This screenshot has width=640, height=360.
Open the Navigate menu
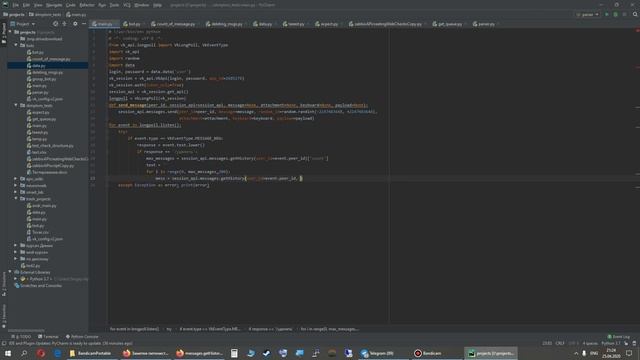[x=54, y=5]
